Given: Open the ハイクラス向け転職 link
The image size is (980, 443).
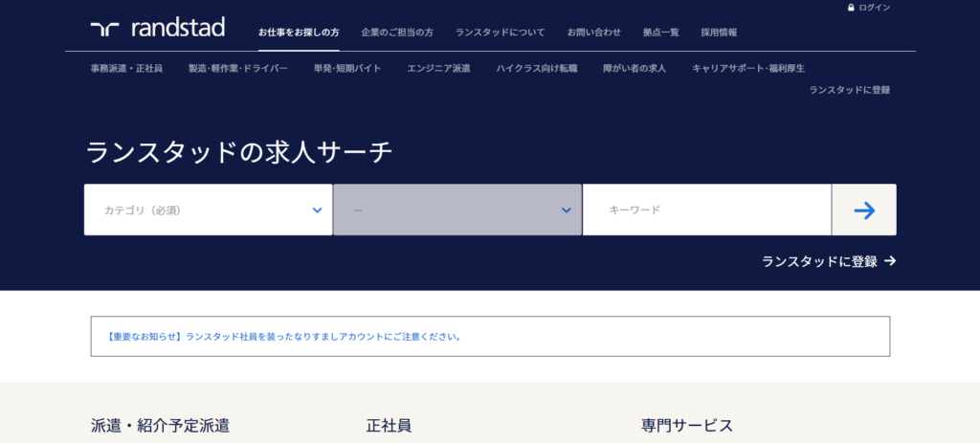Looking at the screenshot, I should [537, 69].
